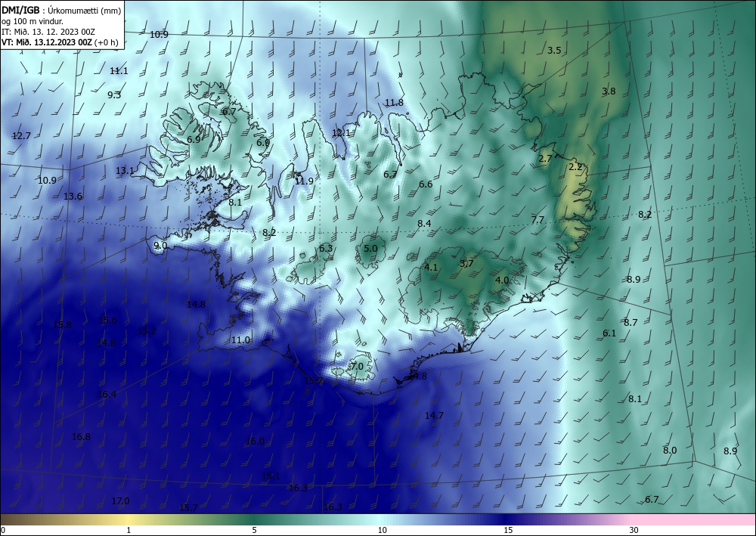Click the 'DMI/IGB : Úrkomumætti (mm)' title text
The image size is (756, 536).
click(61, 10)
